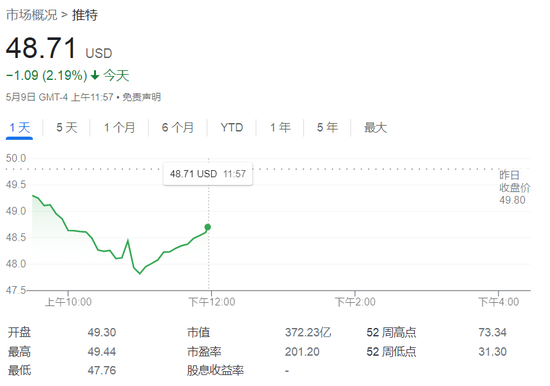Viewport: 550px width, 386px height.
Task: Open the 市场概况 breadcrumb link
Action: pyautogui.click(x=32, y=15)
